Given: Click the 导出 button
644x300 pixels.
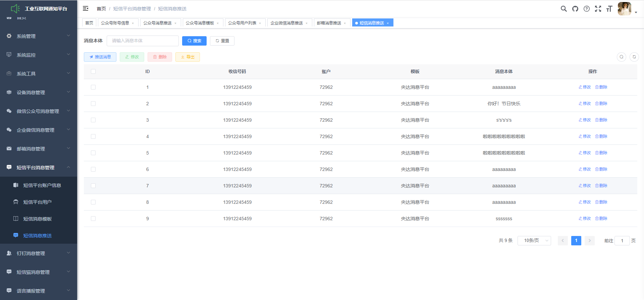Looking at the screenshot, I should [x=187, y=57].
